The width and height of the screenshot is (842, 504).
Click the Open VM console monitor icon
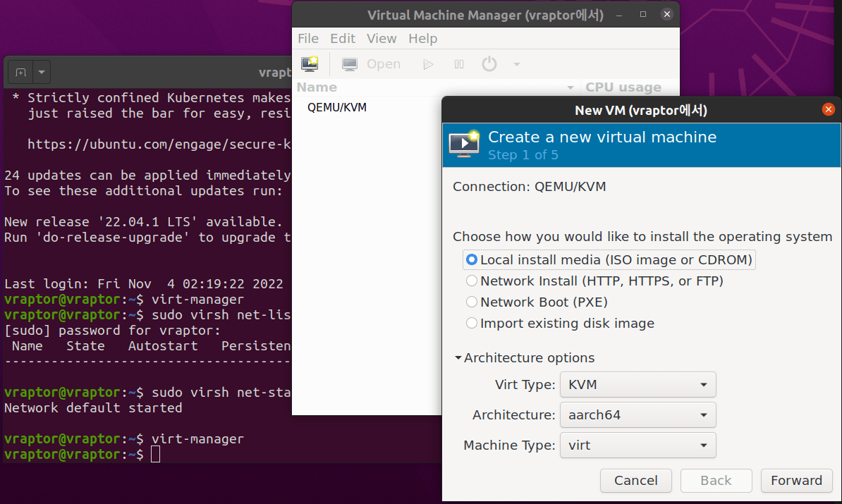(350, 64)
